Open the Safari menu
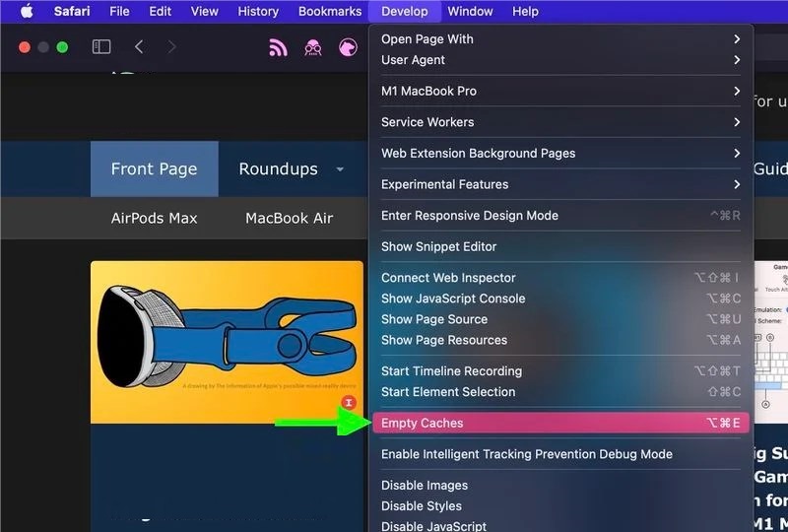 click(x=72, y=11)
